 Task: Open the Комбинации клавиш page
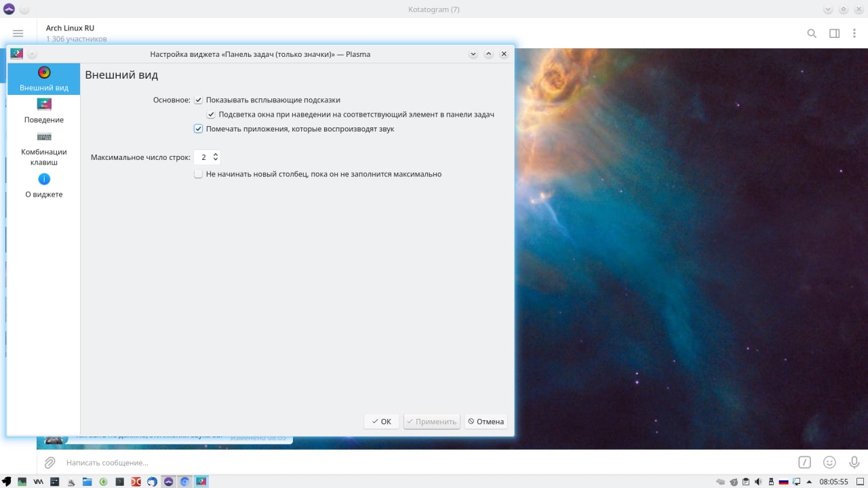[x=43, y=148]
